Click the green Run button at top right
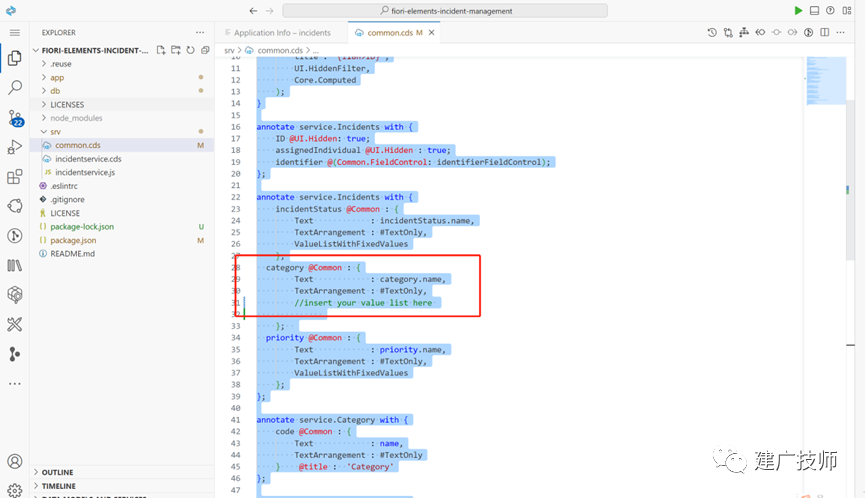This screenshot has width=865, height=498. click(x=798, y=10)
